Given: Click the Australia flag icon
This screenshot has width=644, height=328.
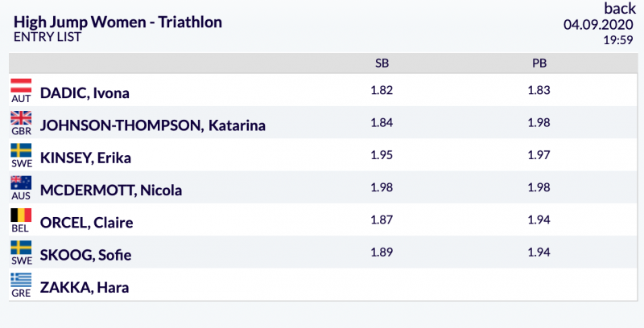Looking at the screenshot, I should coord(21,183).
